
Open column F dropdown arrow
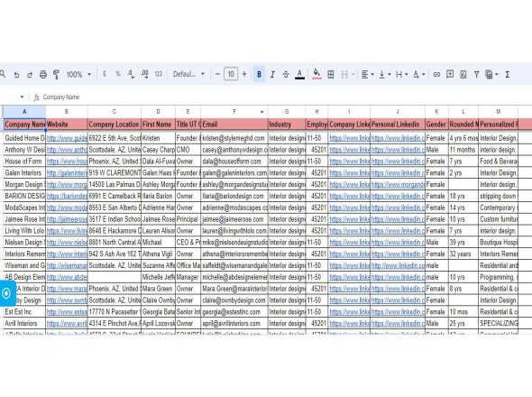[261, 112]
